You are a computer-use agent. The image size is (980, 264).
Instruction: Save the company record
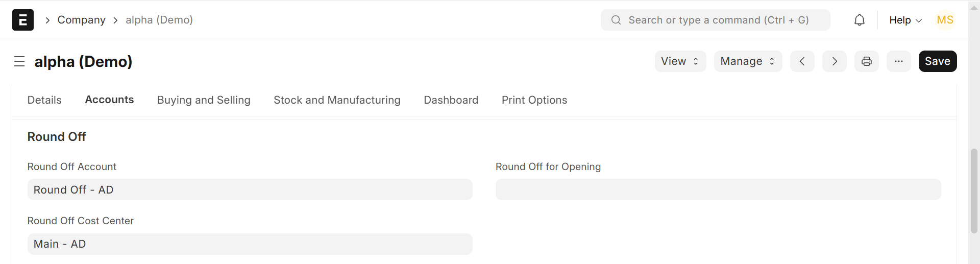938,61
